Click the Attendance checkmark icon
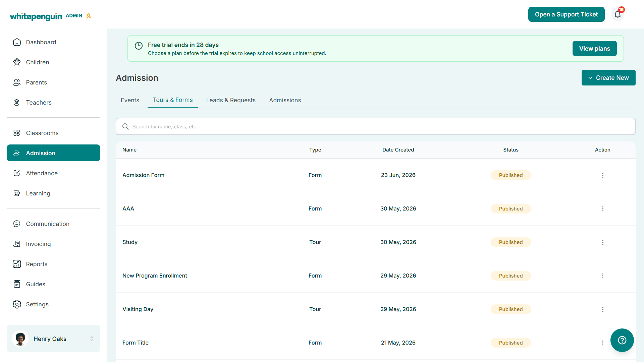This screenshot has width=644, height=362. coord(17,173)
